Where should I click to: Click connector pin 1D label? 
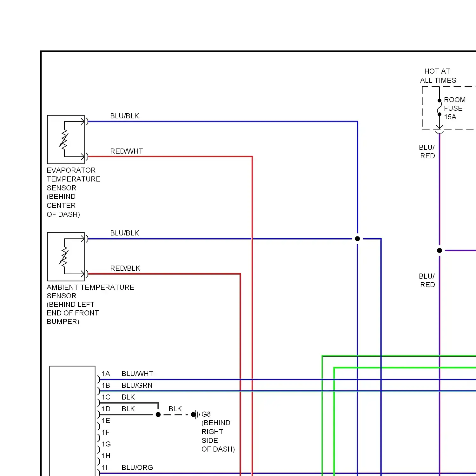click(106, 409)
